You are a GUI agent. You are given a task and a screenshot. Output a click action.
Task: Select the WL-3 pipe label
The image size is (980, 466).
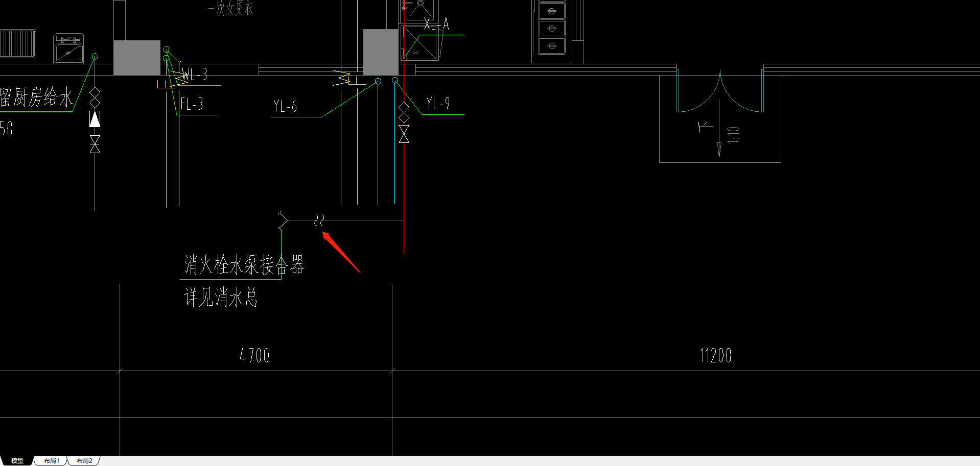click(195, 75)
